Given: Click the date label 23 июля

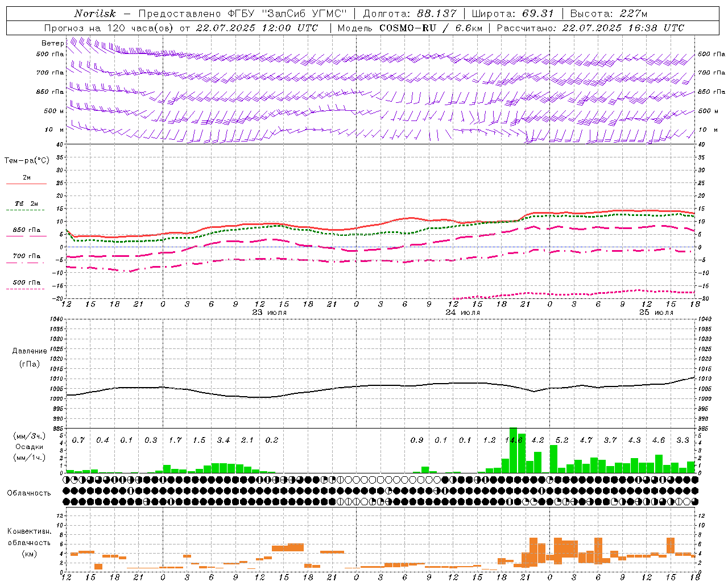Looking at the screenshot, I should click(x=270, y=313).
